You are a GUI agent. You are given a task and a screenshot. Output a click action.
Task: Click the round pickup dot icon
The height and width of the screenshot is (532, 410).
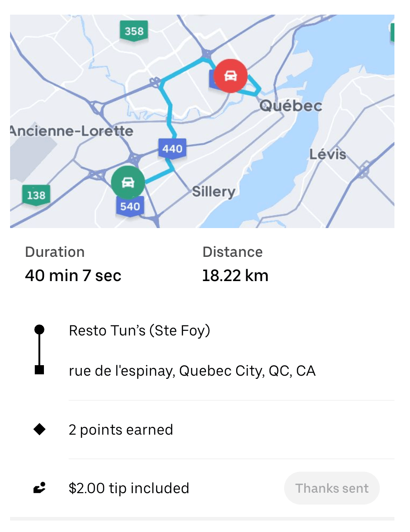click(x=40, y=330)
